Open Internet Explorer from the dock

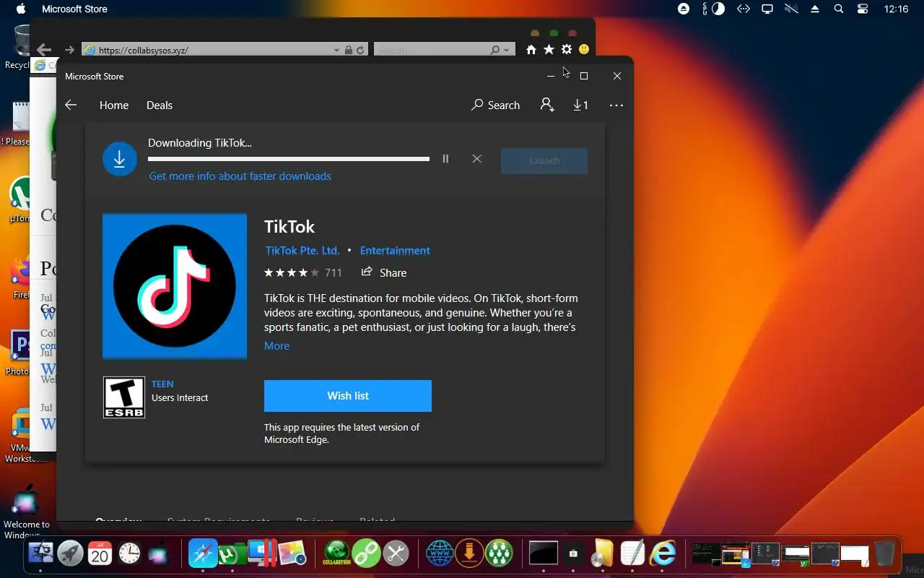pyautogui.click(x=663, y=554)
